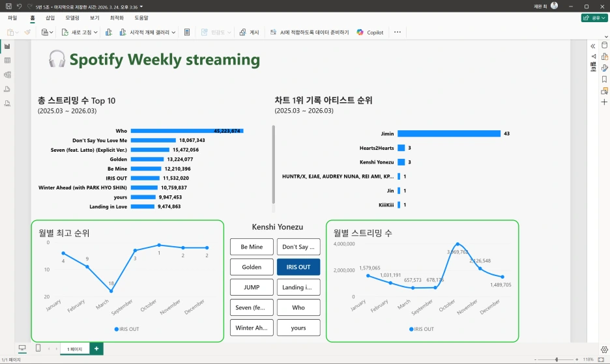Select the Golden slicer button
Viewport: 610px width, 364px height.
tap(252, 267)
